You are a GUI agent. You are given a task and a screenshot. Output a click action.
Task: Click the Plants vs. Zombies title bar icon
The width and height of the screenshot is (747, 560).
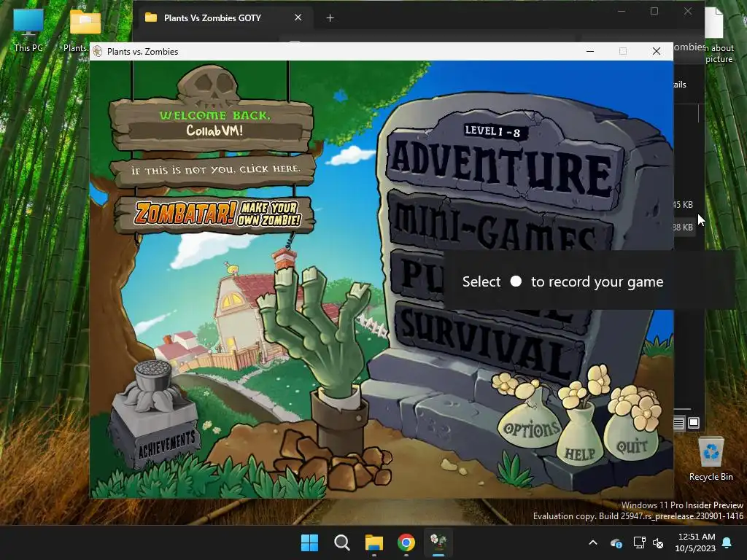click(x=98, y=52)
